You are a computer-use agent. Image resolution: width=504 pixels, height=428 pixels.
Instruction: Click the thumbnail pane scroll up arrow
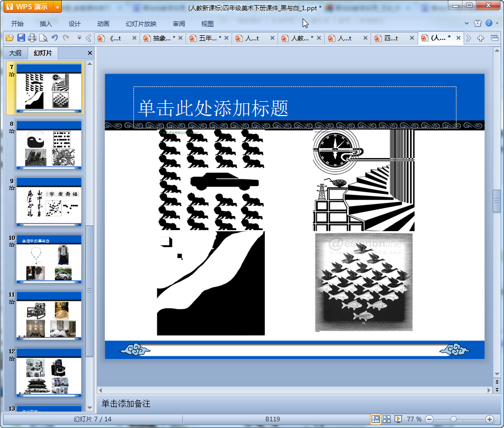click(x=89, y=64)
